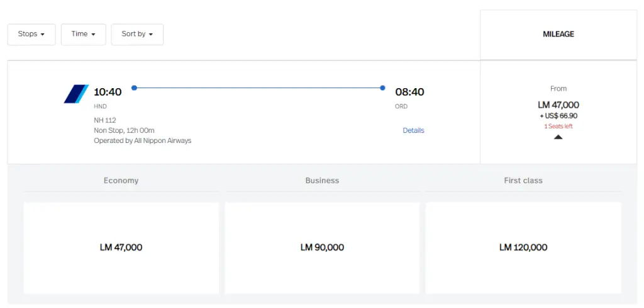
Task: Click the 08:40 arrival time
Action: (x=409, y=92)
